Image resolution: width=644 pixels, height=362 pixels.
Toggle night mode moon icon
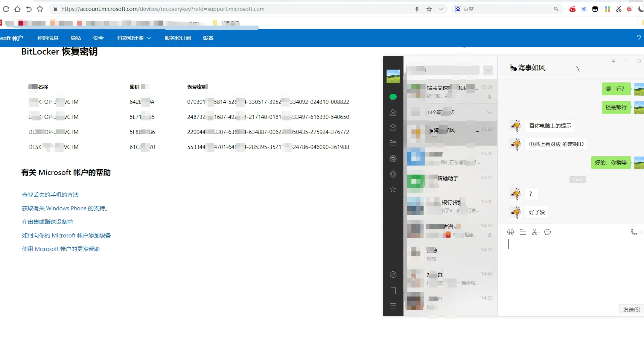click(641, 9)
